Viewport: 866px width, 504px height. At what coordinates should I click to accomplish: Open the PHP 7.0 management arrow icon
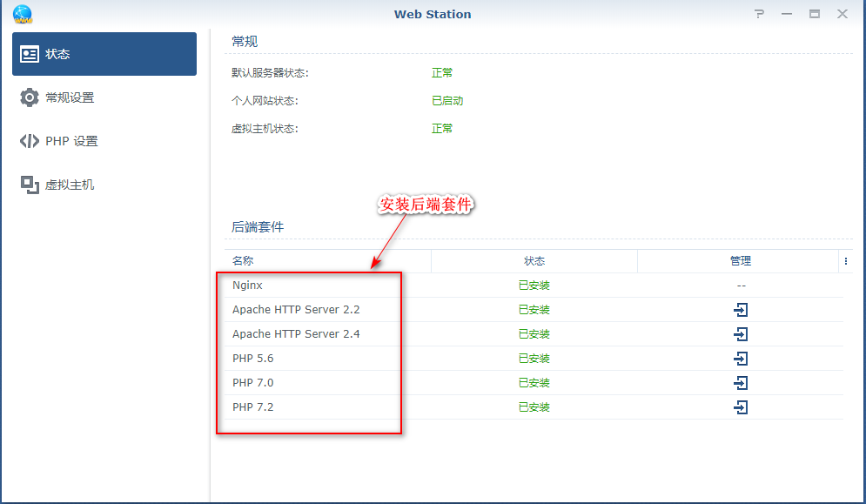(740, 382)
